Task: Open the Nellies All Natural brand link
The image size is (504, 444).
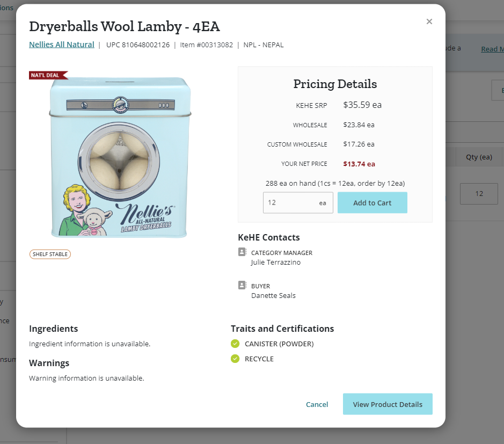Action: click(62, 45)
